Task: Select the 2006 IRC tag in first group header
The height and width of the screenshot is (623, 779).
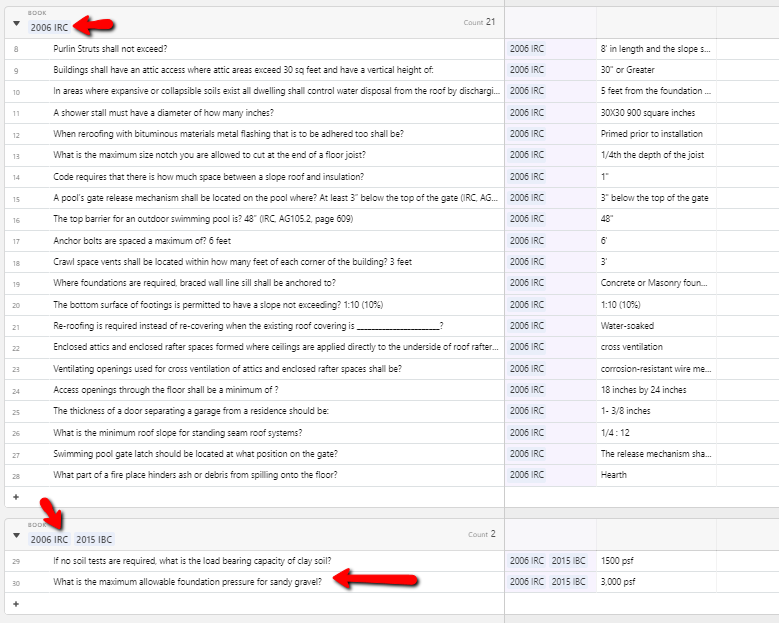Action: 49,28
